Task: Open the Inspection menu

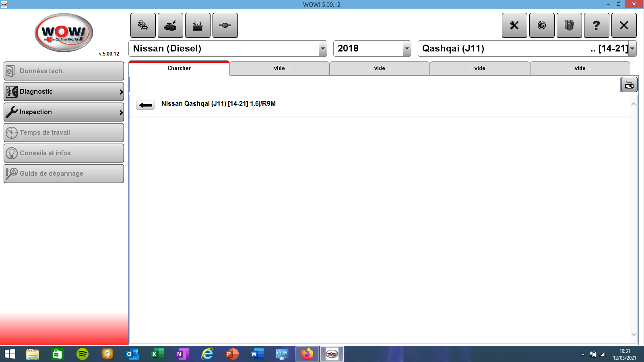Action: [64, 112]
